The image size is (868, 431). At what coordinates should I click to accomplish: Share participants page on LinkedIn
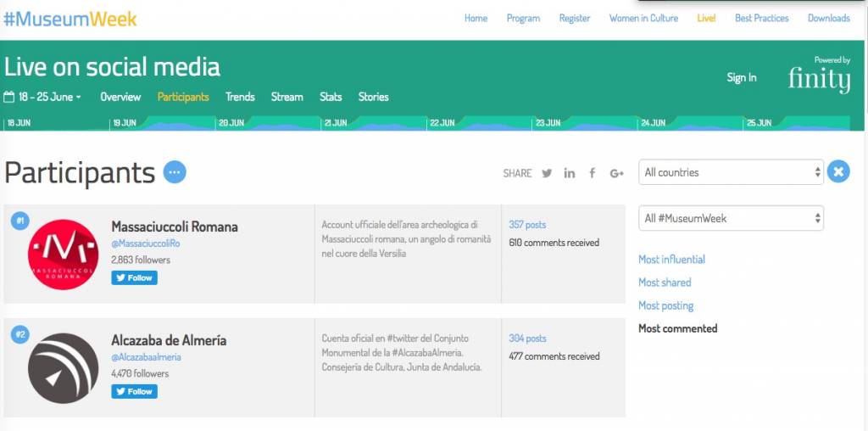[569, 173]
